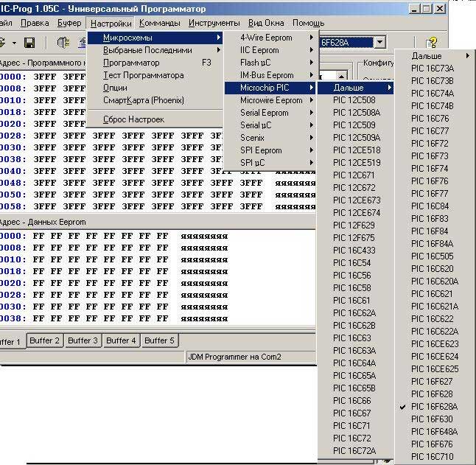Select PIC 16F676 device
The height and width of the screenshot is (465, 476).
[435, 444]
